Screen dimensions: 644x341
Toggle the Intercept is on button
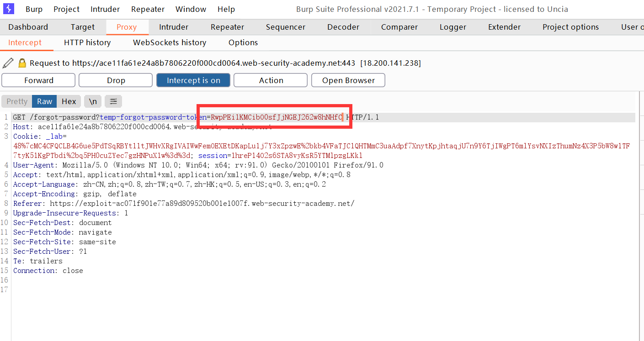(193, 80)
